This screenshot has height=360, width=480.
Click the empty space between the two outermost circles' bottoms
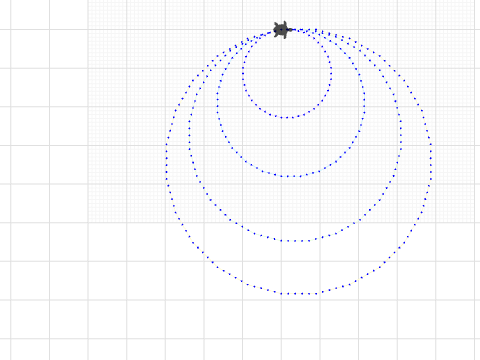point(297,267)
